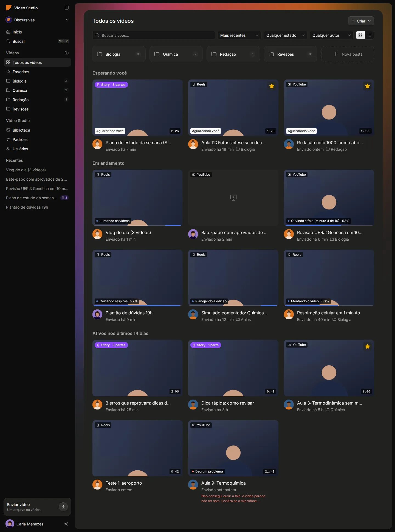Open Biblioteca in the sidebar

pyautogui.click(x=37, y=130)
